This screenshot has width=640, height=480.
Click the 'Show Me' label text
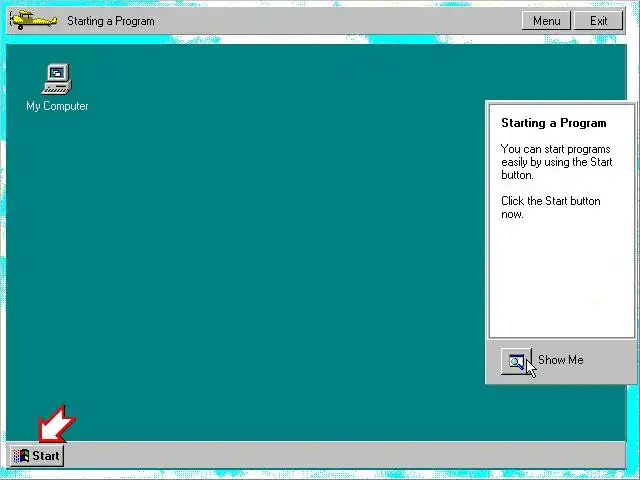(x=560, y=360)
